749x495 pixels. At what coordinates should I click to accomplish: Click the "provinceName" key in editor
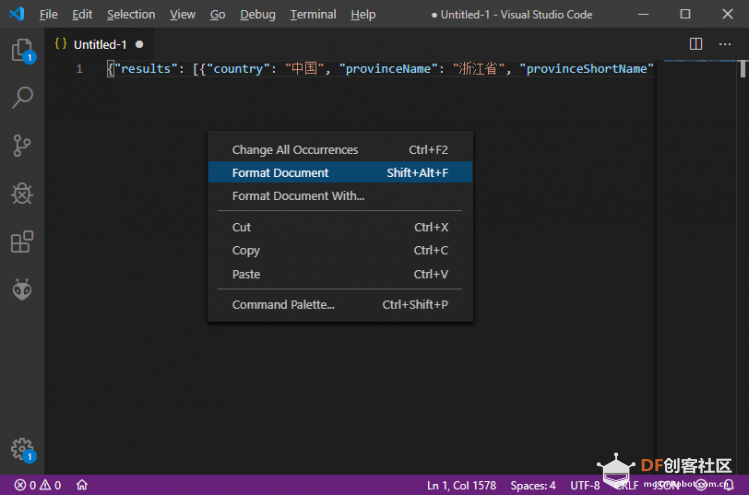point(388,69)
